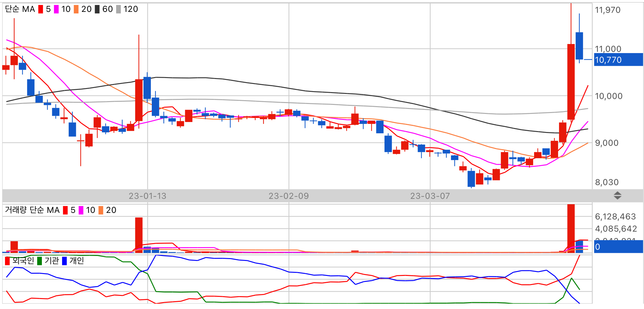
Task: Click the red volume spike bar near 23-01-13
Action: tap(139, 235)
